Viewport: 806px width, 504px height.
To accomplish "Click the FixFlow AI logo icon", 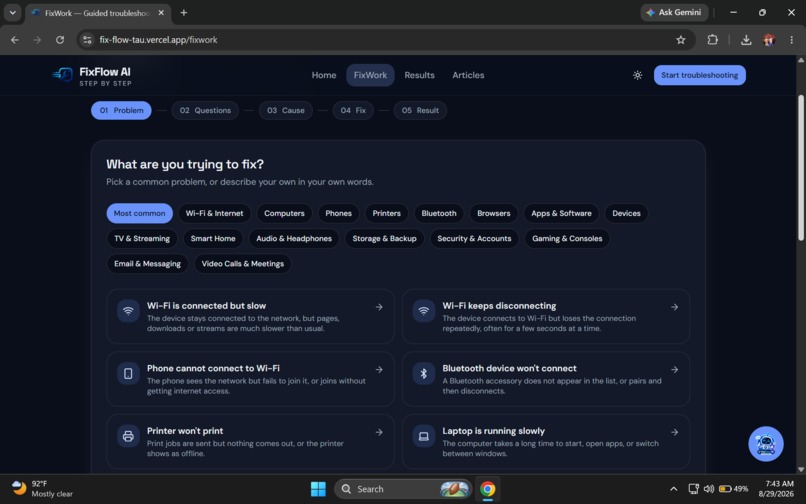I will coord(63,75).
